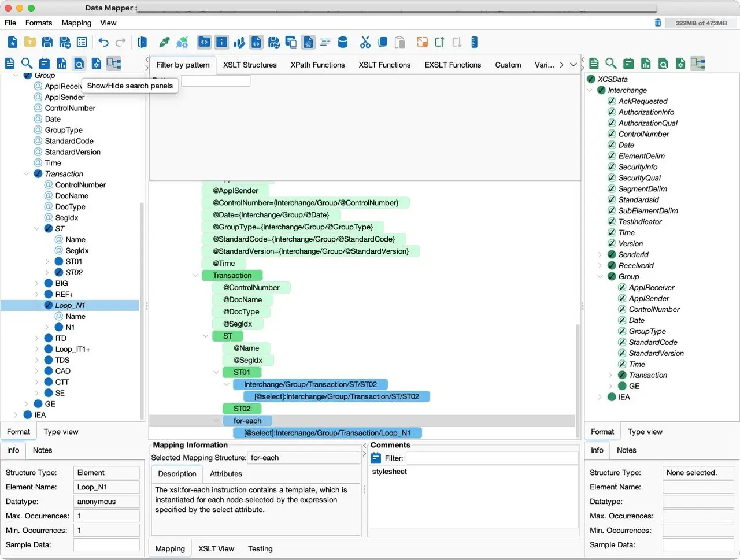Screen dimensions: 740x560
Task: Open the tab overflow dropdown arrow
Action: pos(573,65)
